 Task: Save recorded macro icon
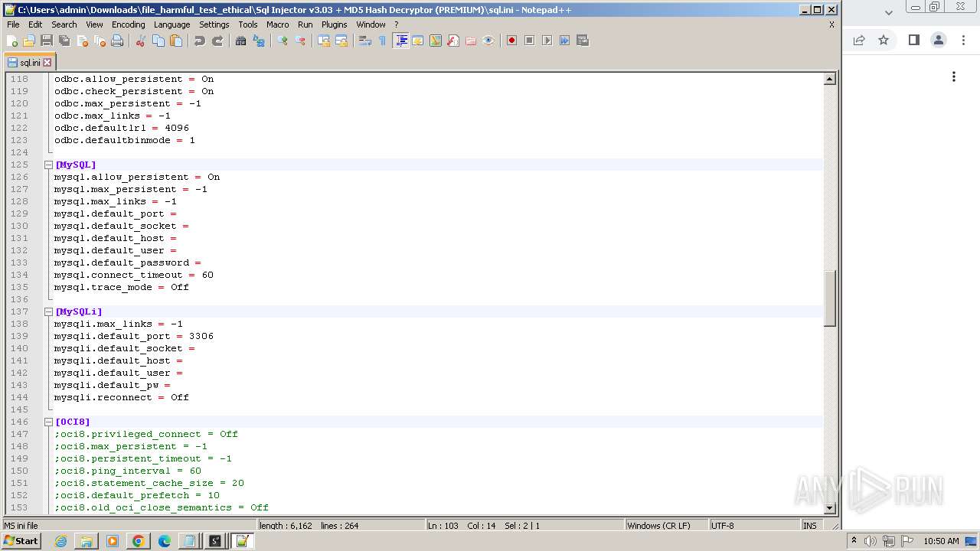[583, 41]
